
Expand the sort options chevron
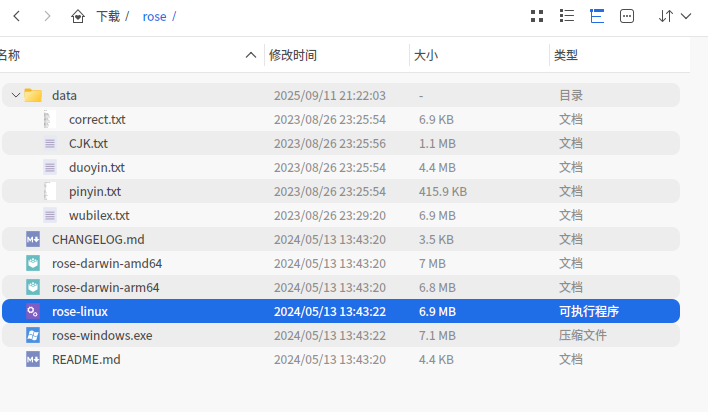pos(686,16)
